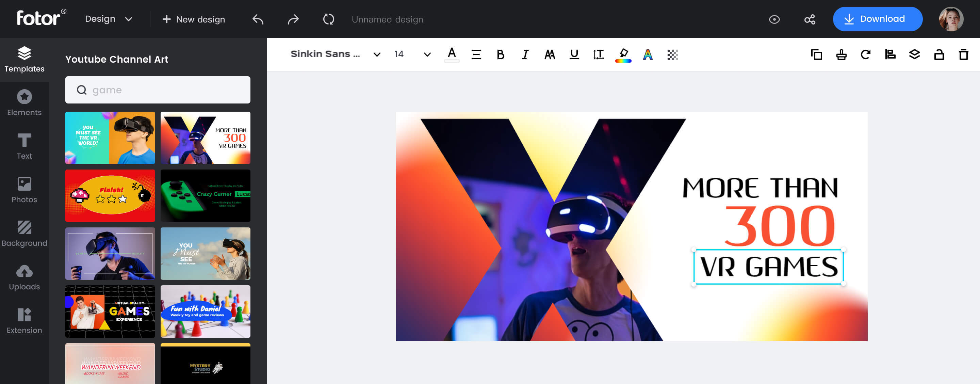Click the duplicate element icon
The height and width of the screenshot is (384, 980).
point(817,54)
